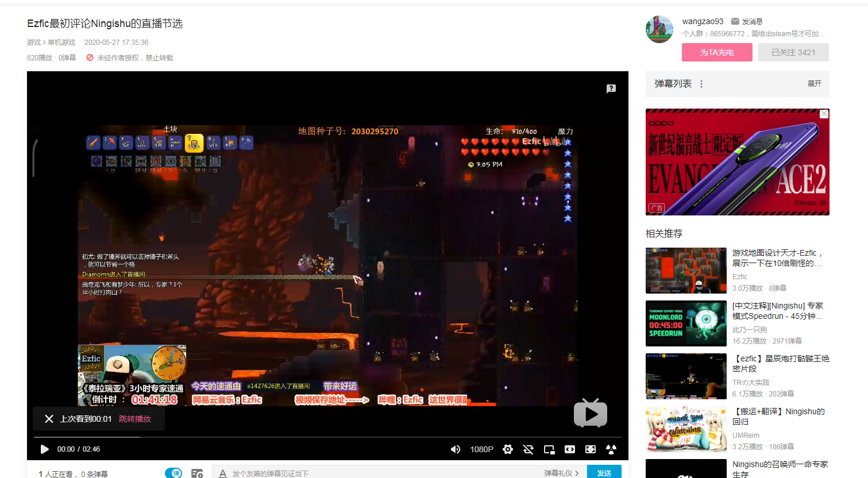Open wangzao93 uploader avatar
The width and height of the screenshot is (868, 478).
(x=659, y=29)
